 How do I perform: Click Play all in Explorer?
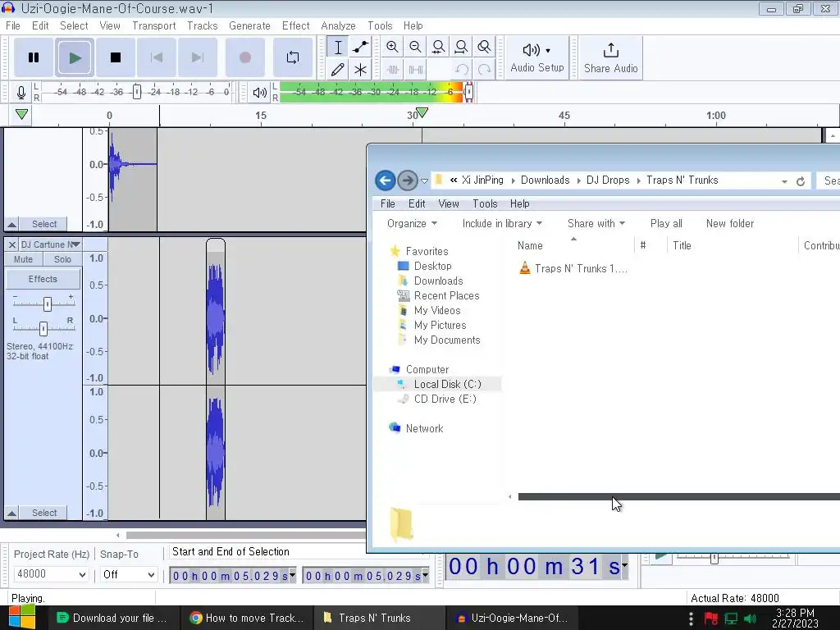666,223
